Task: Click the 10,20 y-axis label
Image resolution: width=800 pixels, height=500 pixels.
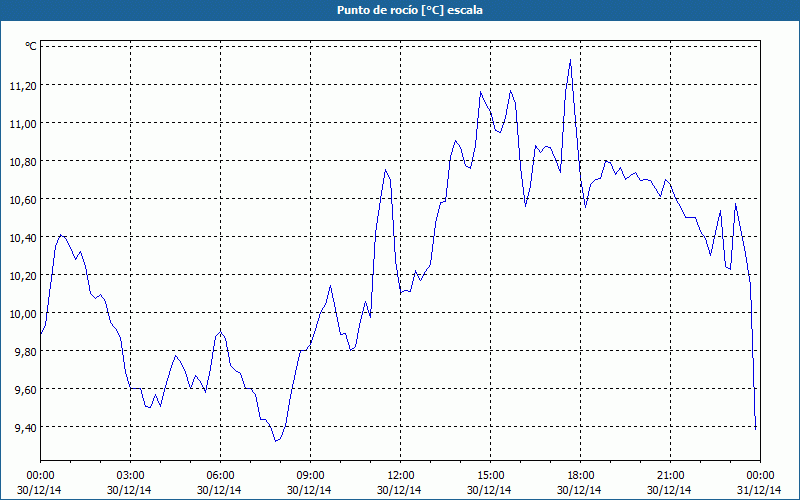Action: tap(23, 276)
